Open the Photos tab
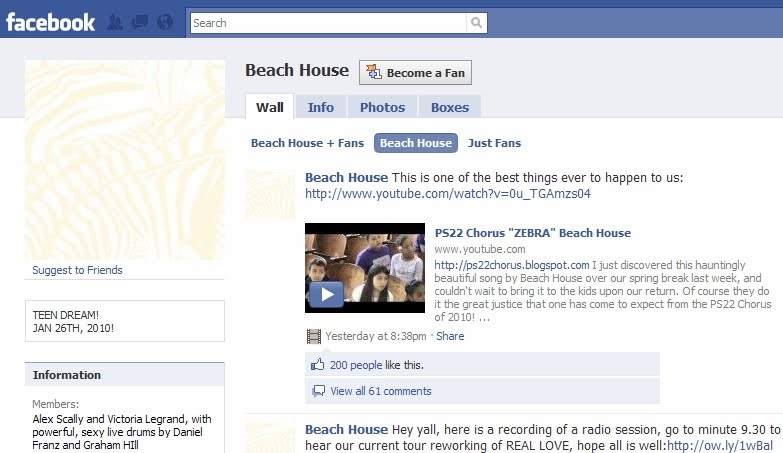This screenshot has height=453, width=783. (383, 107)
